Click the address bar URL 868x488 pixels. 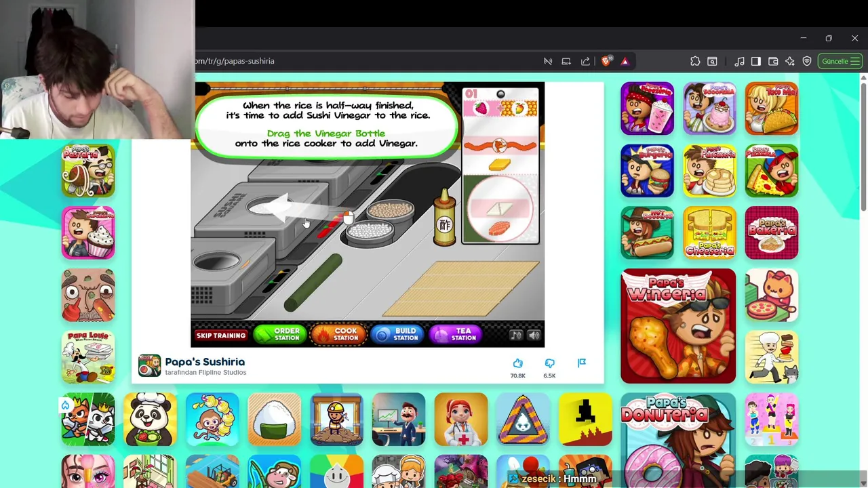point(235,61)
